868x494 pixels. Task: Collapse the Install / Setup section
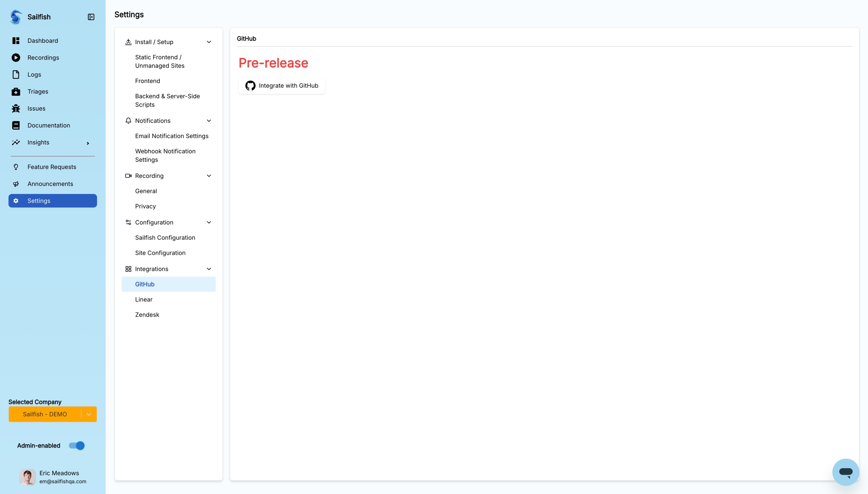point(209,42)
